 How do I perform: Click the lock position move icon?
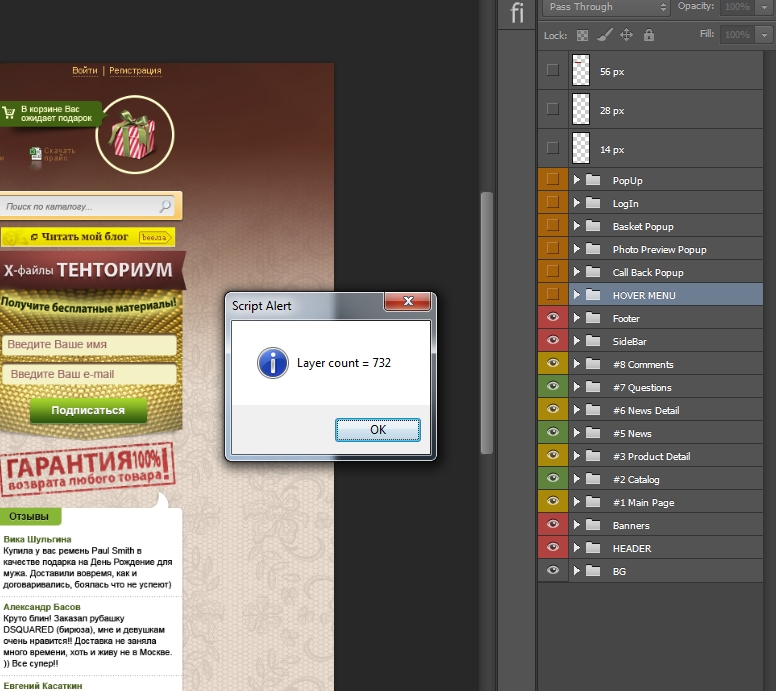point(627,35)
